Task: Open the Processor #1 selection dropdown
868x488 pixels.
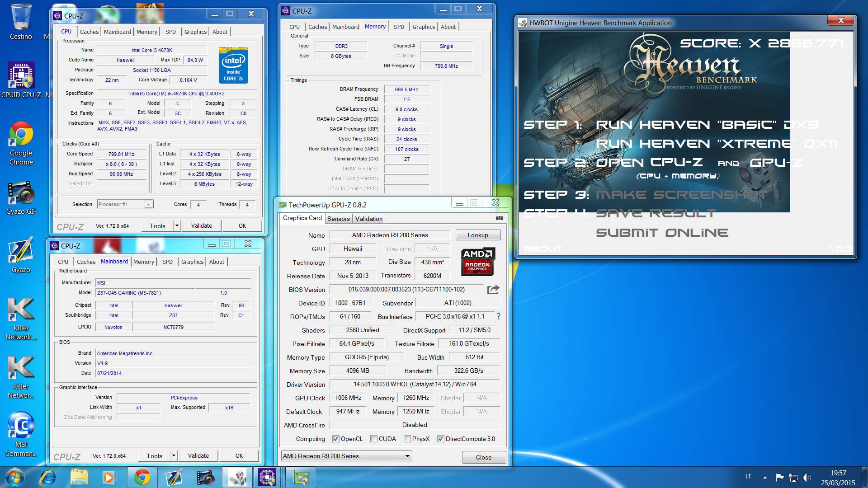Action: pos(125,204)
